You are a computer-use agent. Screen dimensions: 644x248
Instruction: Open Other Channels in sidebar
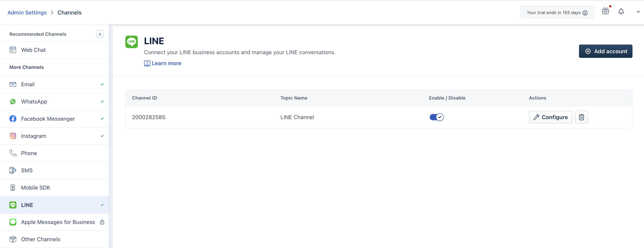click(x=40, y=239)
